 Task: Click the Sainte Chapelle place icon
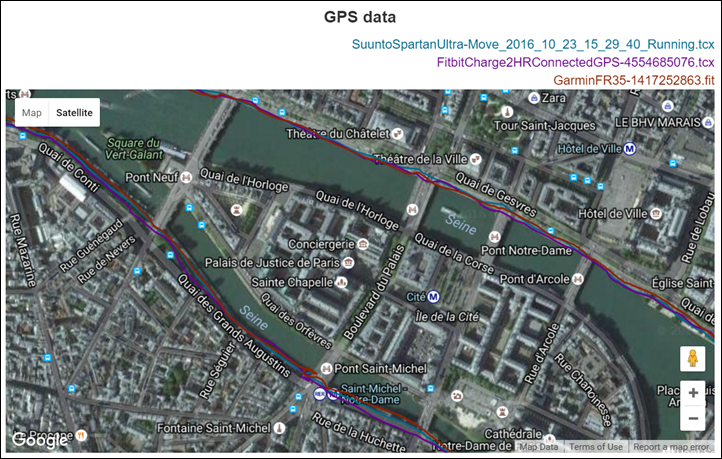click(x=343, y=284)
